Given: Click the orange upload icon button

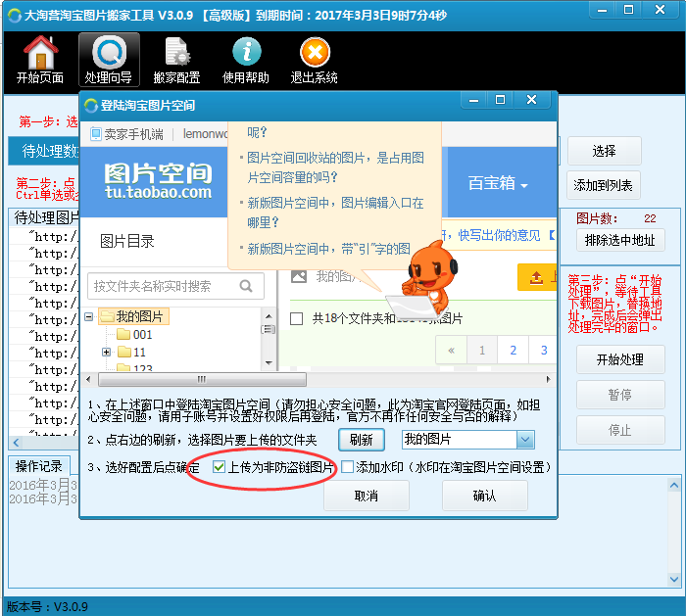Looking at the screenshot, I should [x=536, y=277].
